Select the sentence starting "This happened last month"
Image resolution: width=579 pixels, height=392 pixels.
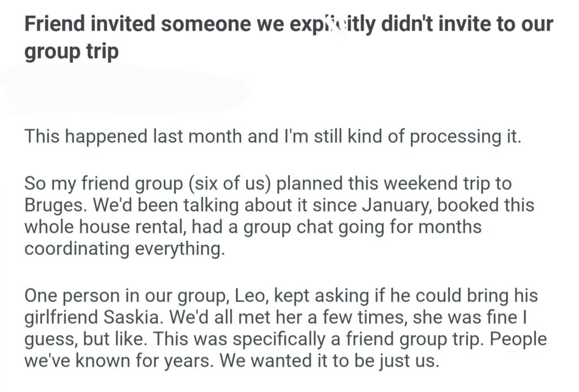tap(271, 137)
